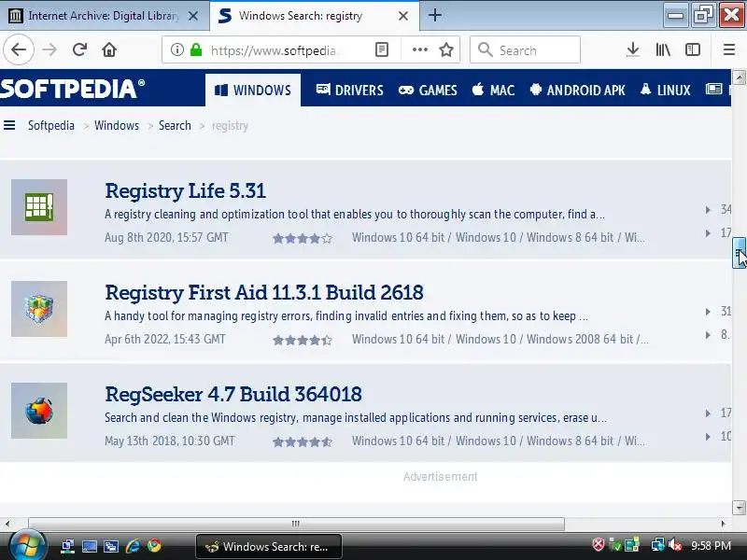Click the muted volume tray icon
The image size is (747, 560).
(674, 545)
